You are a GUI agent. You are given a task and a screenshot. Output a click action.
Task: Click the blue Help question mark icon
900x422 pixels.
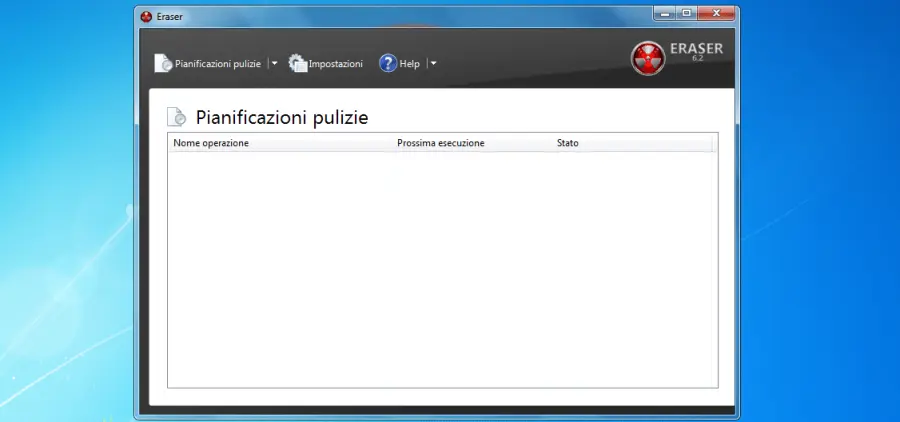[388, 63]
